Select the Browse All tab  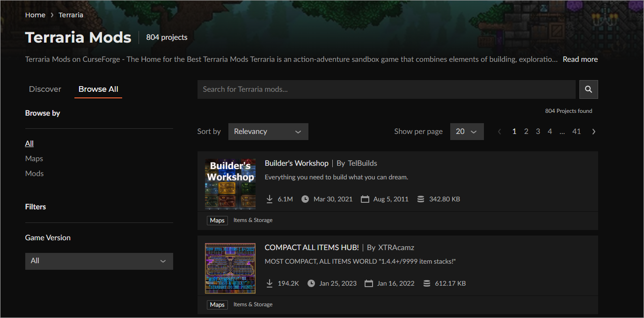[x=98, y=89]
